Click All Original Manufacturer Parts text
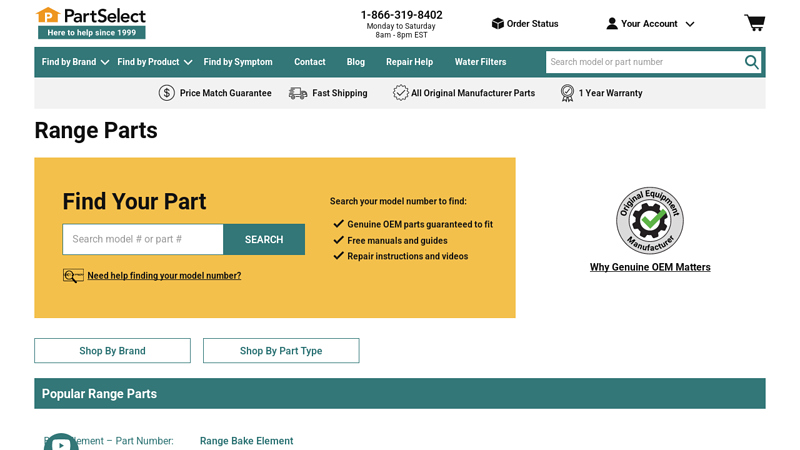Image resolution: width=800 pixels, height=450 pixels. pyautogui.click(x=473, y=93)
